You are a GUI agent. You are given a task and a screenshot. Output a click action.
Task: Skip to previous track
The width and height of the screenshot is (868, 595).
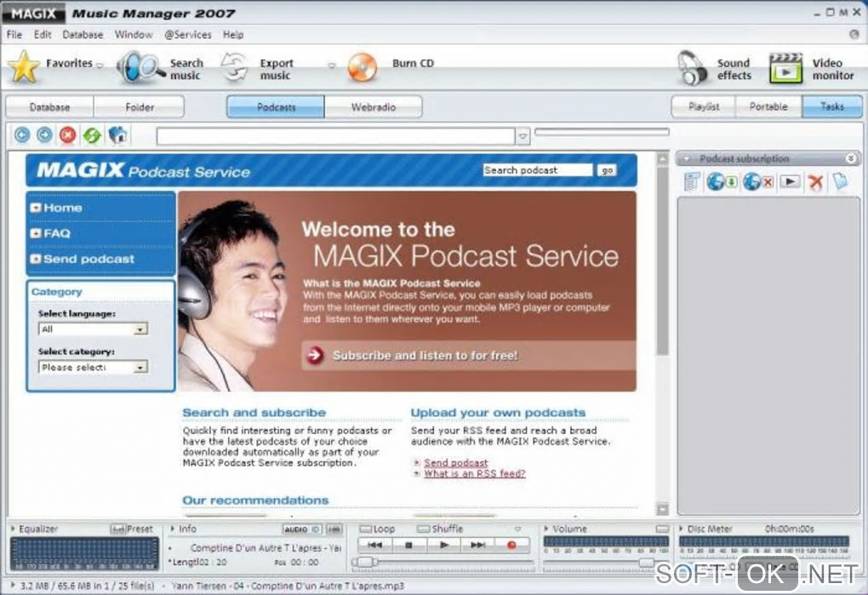tap(374, 545)
